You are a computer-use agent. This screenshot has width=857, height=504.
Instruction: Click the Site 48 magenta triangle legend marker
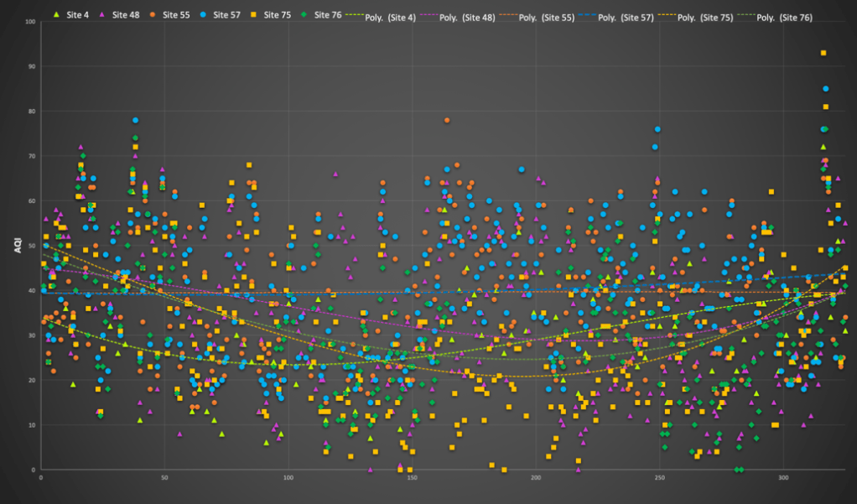pos(102,15)
